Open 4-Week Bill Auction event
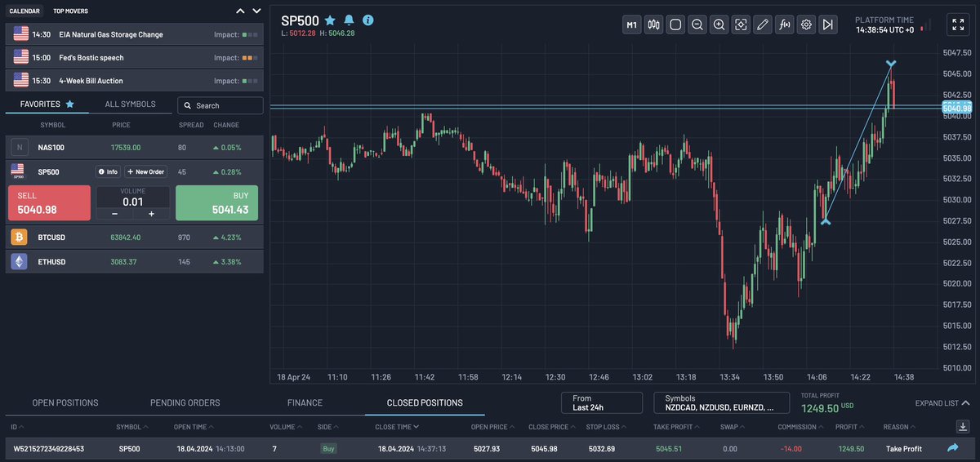The width and height of the screenshot is (980, 462). 135,81
